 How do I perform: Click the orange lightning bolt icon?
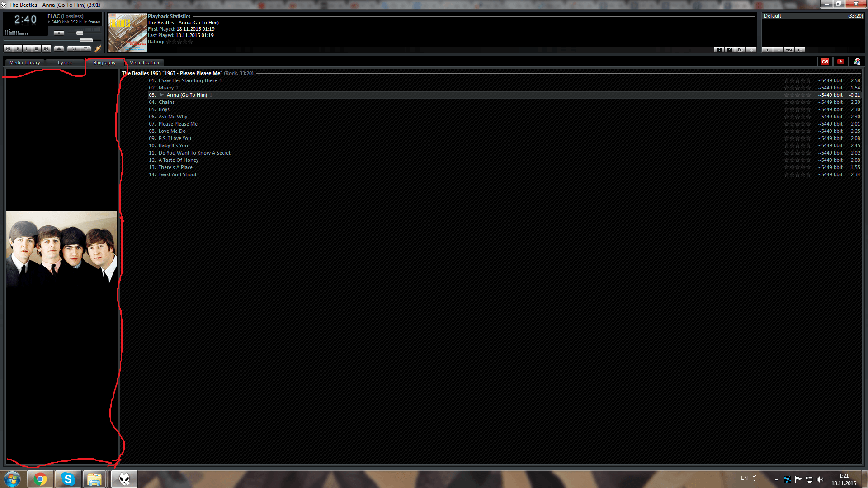coord(98,48)
